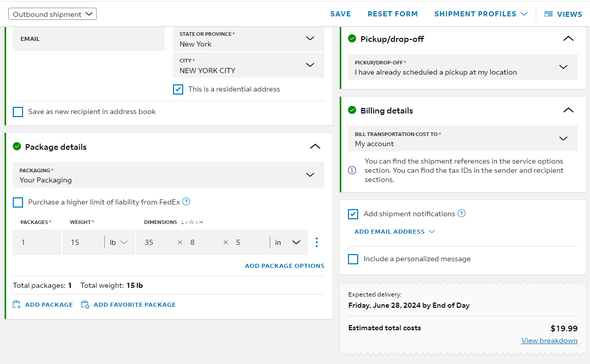Uncheck Add shipment notifications

[x=353, y=214]
